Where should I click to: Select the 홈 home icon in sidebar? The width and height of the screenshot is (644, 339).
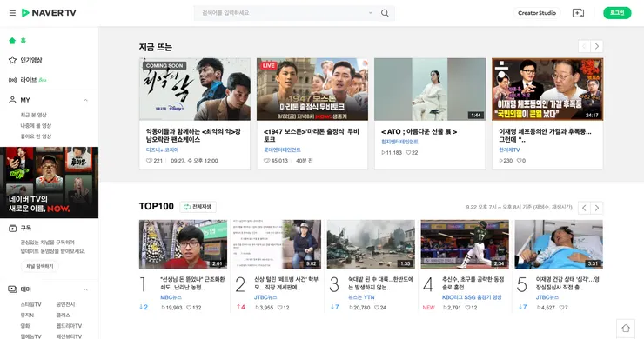click(12, 41)
